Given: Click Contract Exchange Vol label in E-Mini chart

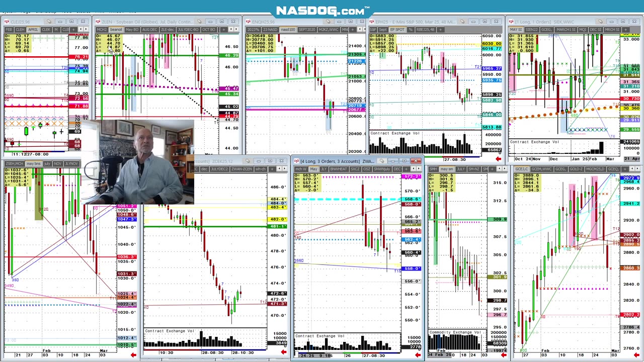Looking at the screenshot, I should pyautogui.click(x=395, y=133).
